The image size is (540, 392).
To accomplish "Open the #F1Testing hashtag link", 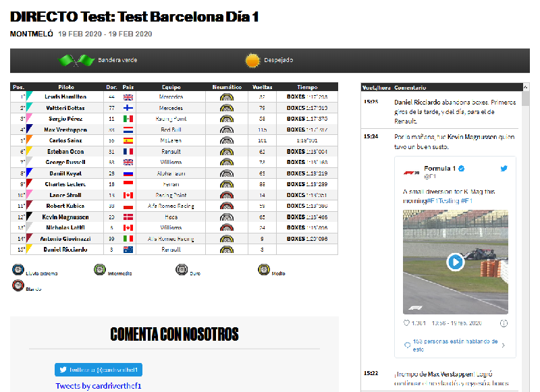I will coord(443,200).
